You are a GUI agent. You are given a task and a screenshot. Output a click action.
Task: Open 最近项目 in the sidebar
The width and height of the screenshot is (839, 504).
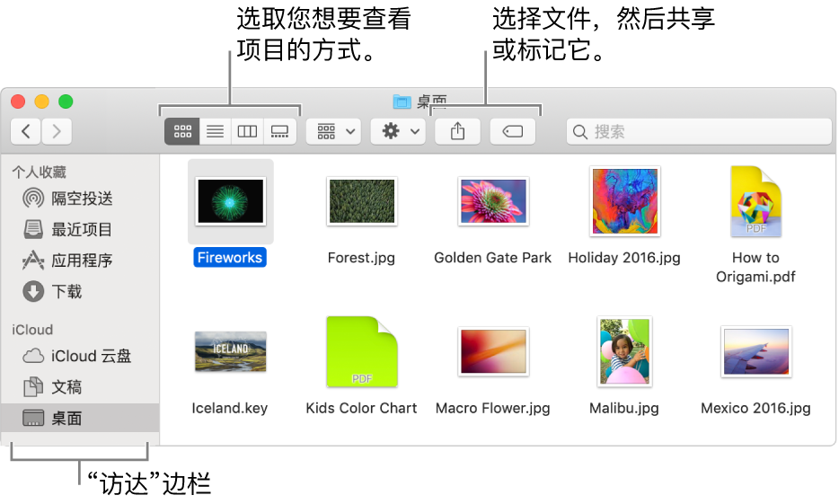80,229
